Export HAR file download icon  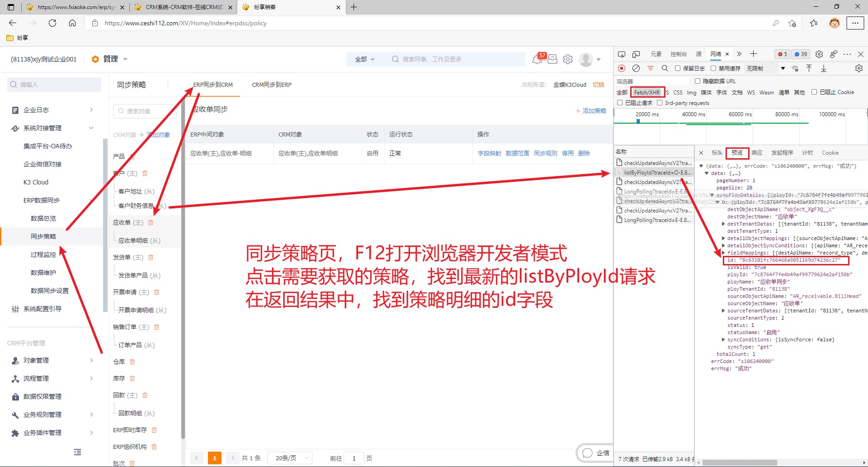[824, 68]
